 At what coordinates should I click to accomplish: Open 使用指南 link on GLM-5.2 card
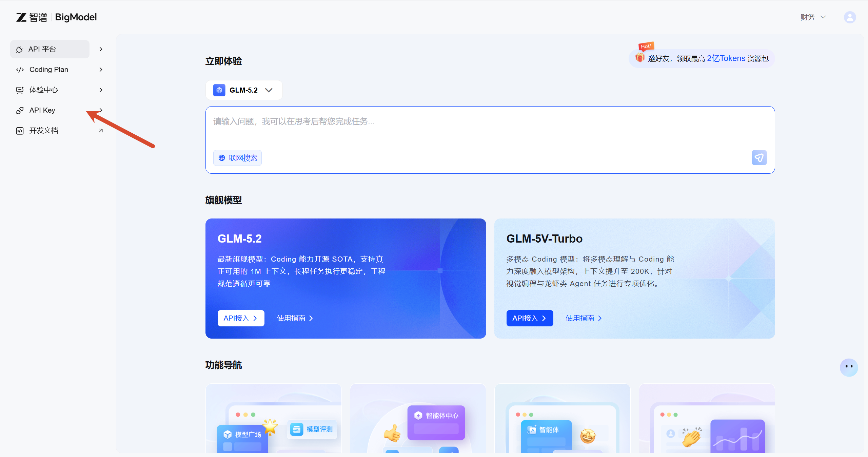(x=295, y=318)
